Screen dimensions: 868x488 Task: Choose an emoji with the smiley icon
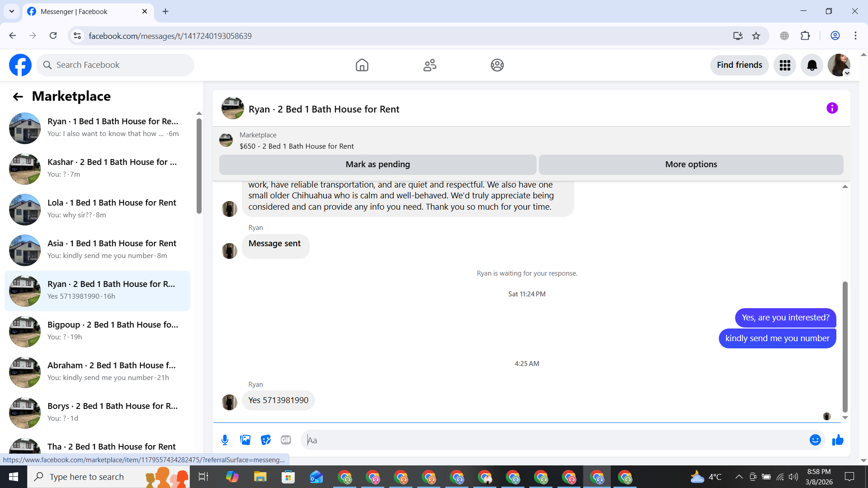[815, 440]
